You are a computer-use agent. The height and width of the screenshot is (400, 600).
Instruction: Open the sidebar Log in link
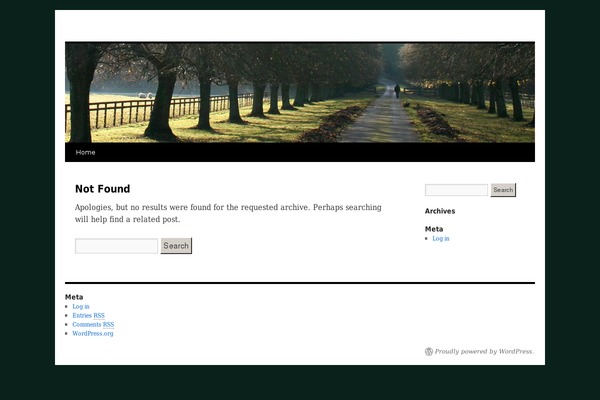click(441, 238)
